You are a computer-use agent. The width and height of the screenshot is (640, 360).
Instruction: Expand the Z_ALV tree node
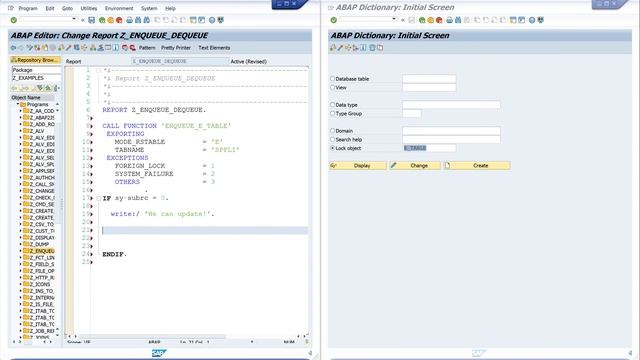pos(21,131)
